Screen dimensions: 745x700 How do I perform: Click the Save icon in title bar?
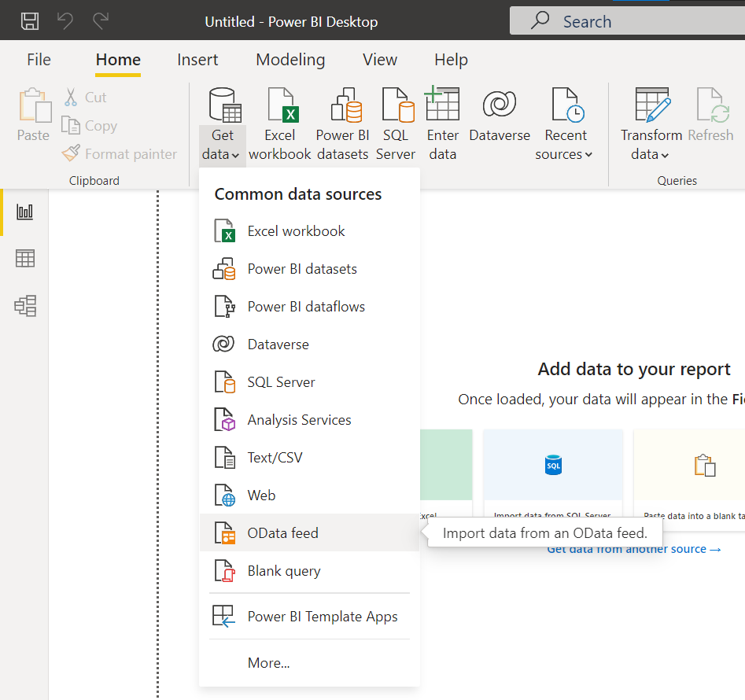click(29, 21)
